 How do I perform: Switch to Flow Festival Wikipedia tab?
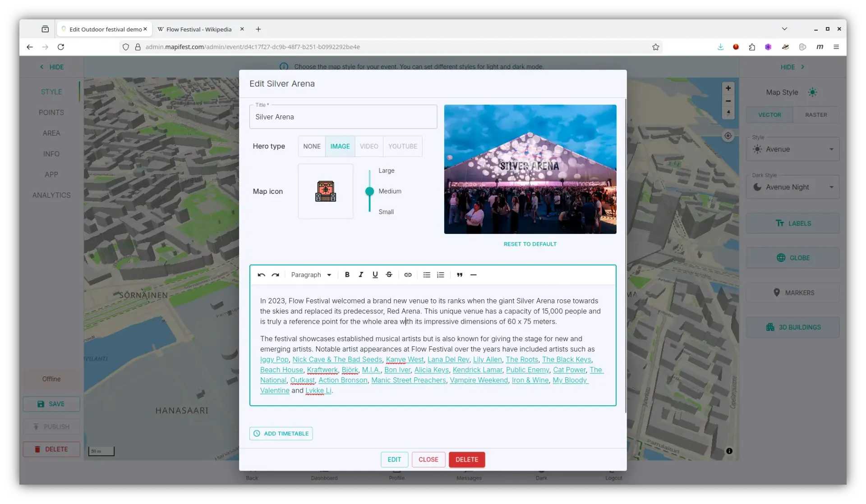pos(199,29)
